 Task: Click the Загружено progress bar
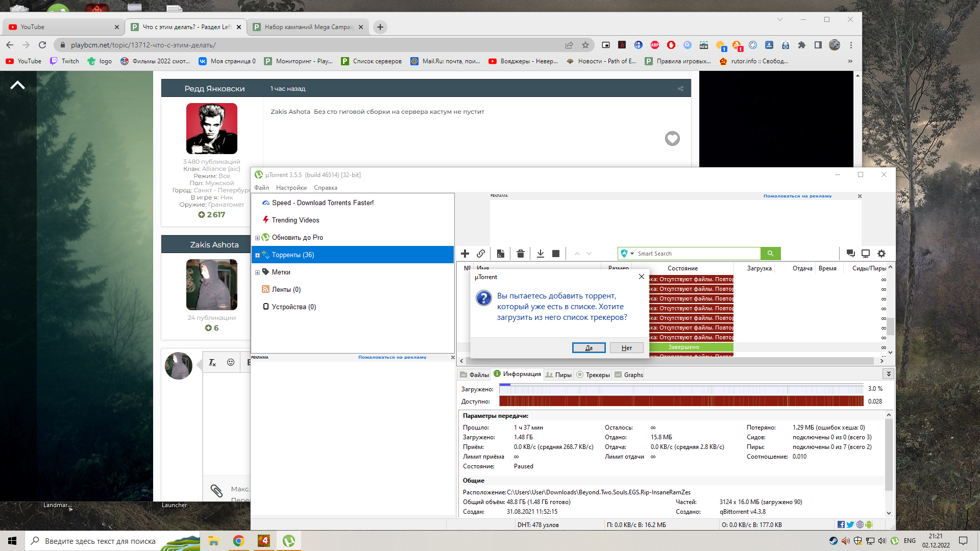coord(681,389)
